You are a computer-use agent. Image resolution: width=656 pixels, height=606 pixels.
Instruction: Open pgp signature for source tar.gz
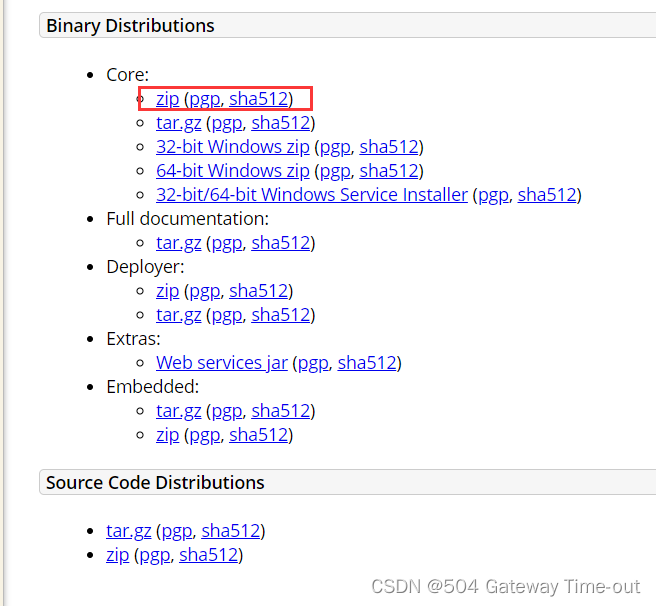coord(176,531)
